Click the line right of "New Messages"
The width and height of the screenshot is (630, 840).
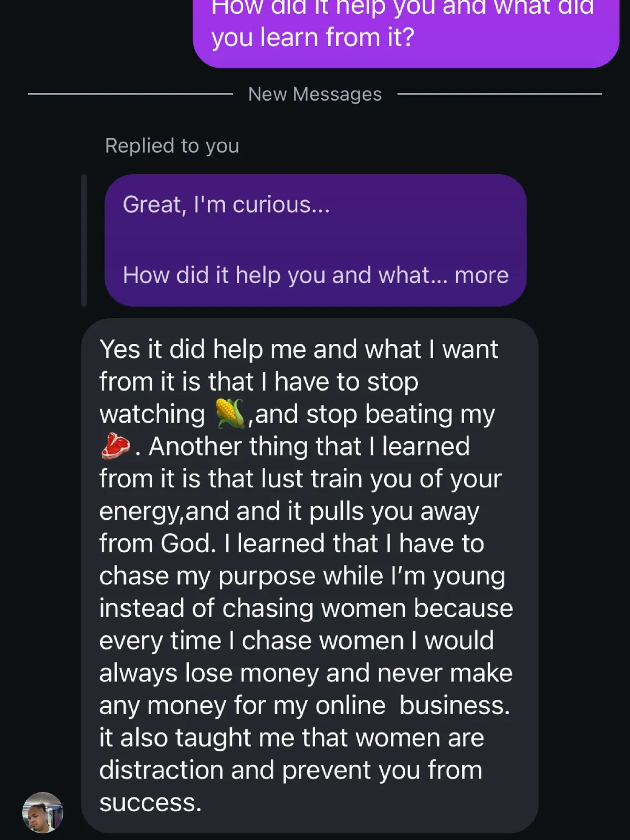(499, 94)
